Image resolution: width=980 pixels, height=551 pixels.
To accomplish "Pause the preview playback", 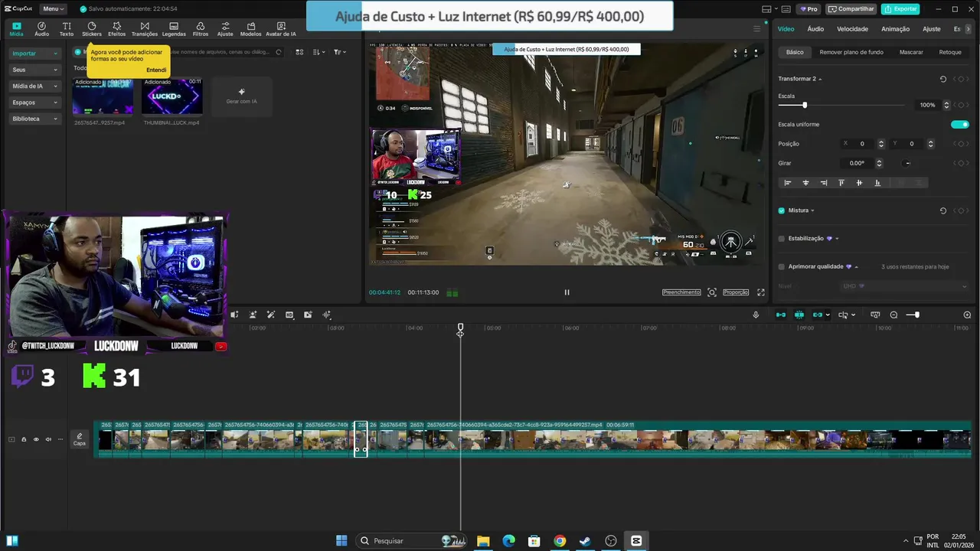I will (567, 292).
